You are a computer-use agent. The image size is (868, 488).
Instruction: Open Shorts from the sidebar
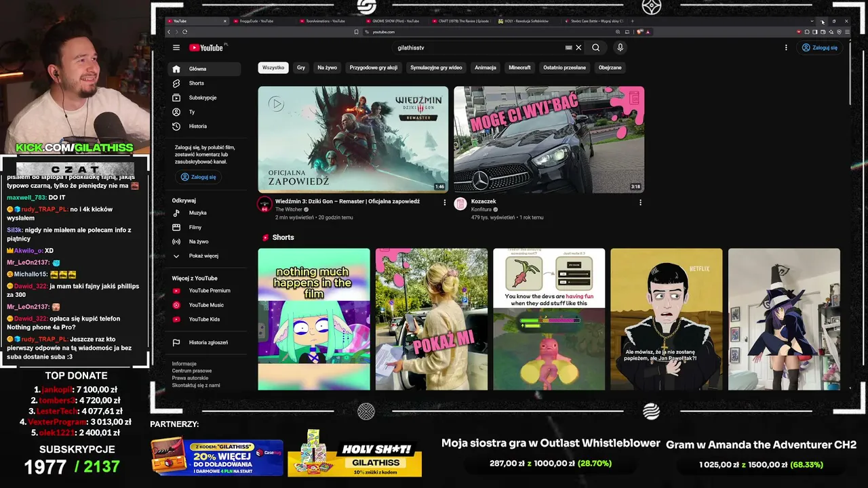tap(204, 83)
